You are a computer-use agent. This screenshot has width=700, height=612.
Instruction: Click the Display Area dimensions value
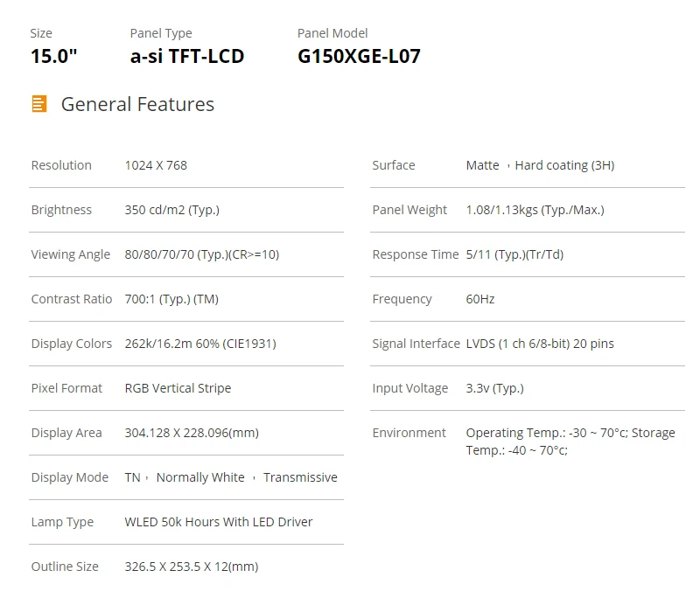click(x=192, y=433)
